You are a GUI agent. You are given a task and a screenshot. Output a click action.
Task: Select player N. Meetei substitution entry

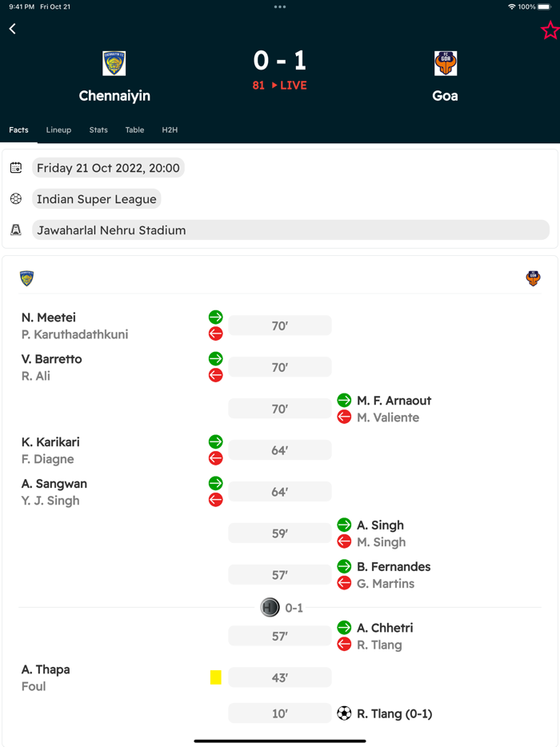point(49,318)
